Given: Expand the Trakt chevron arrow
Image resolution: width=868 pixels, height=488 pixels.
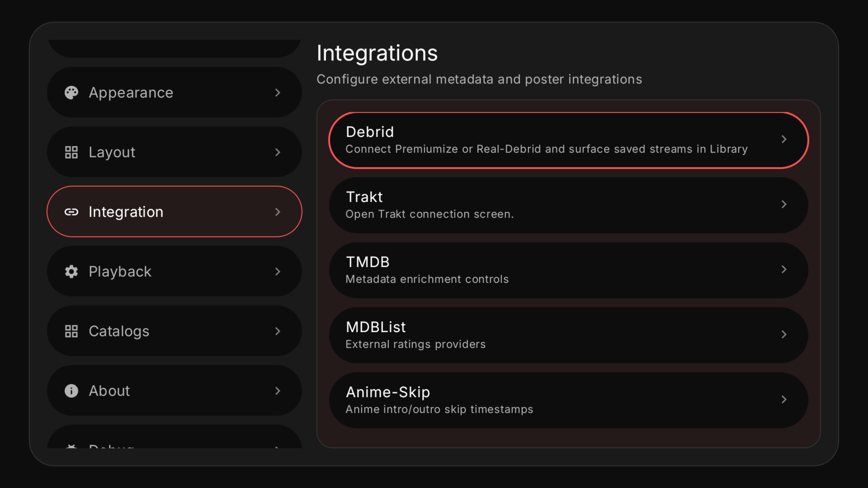Looking at the screenshot, I should click(784, 204).
